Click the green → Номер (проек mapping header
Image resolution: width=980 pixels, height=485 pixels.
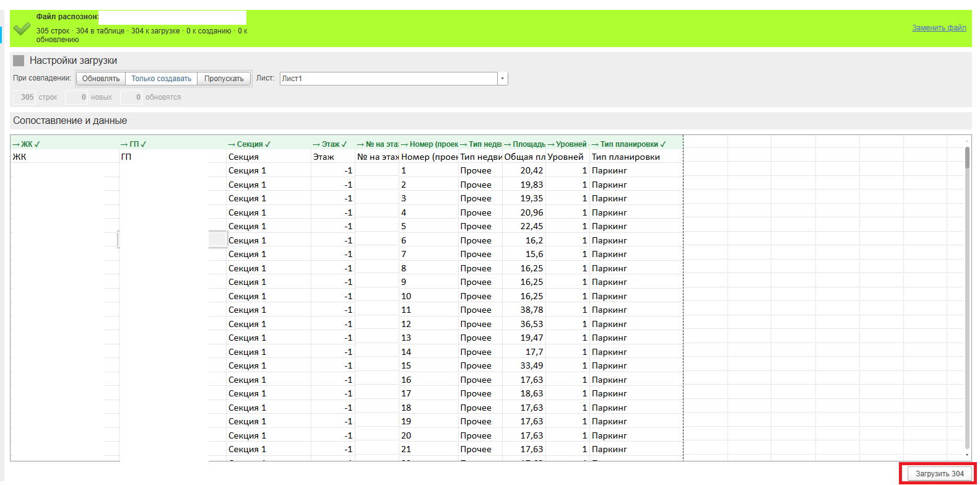pos(430,144)
